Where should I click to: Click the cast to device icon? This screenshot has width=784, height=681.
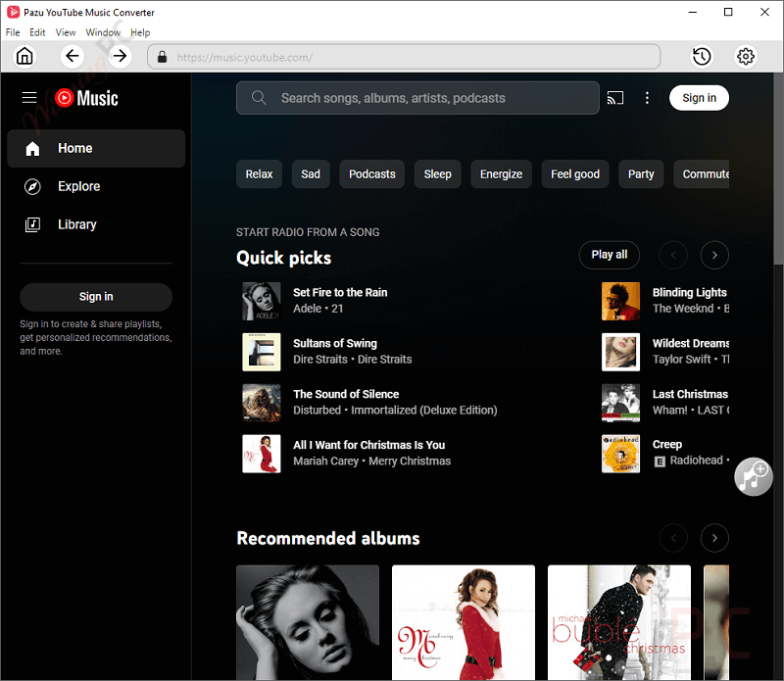(615, 98)
